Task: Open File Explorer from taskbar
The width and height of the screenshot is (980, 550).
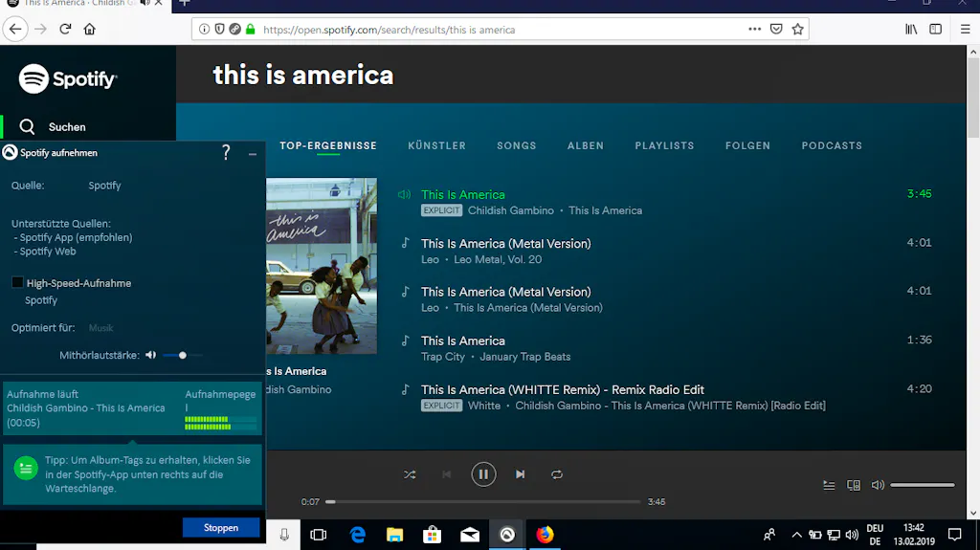Action: click(394, 535)
